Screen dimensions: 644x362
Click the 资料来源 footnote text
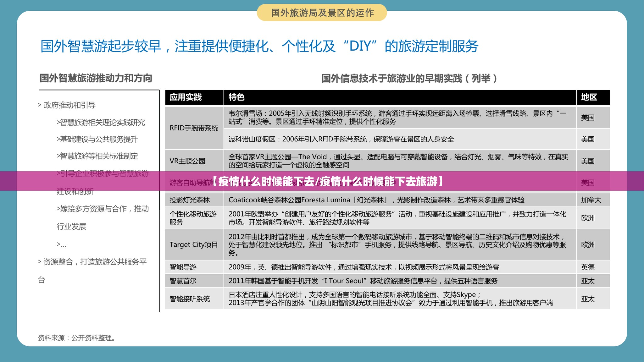(x=77, y=338)
